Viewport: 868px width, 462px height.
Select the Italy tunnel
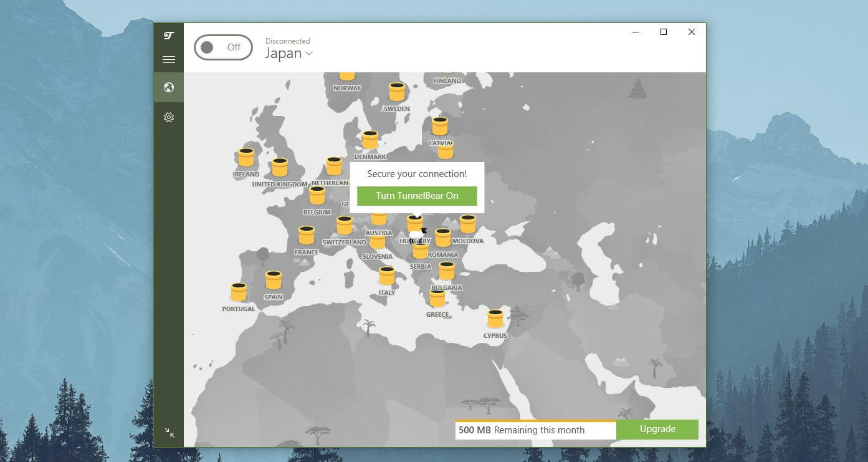pyautogui.click(x=387, y=276)
